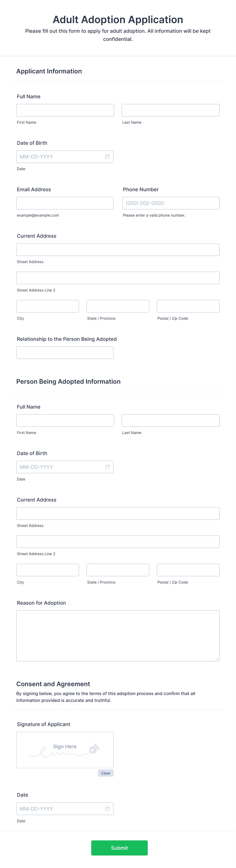Open the Date of Birth calendar picker

(107, 156)
